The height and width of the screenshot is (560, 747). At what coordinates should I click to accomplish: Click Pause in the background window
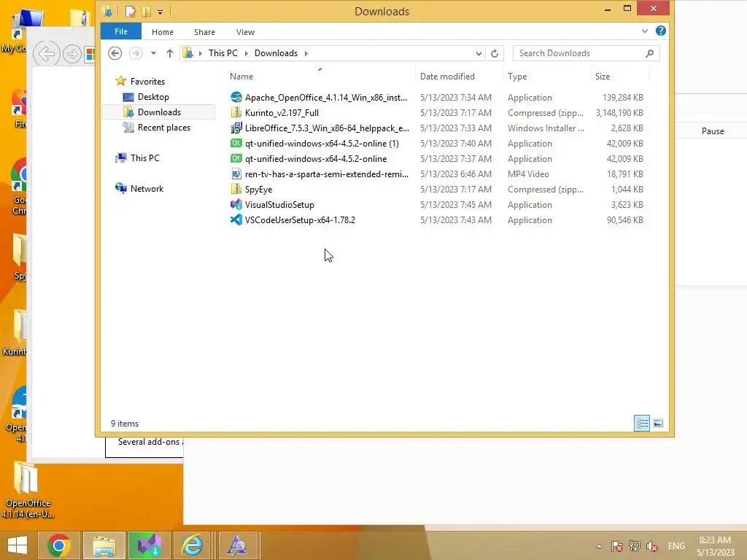point(713,131)
